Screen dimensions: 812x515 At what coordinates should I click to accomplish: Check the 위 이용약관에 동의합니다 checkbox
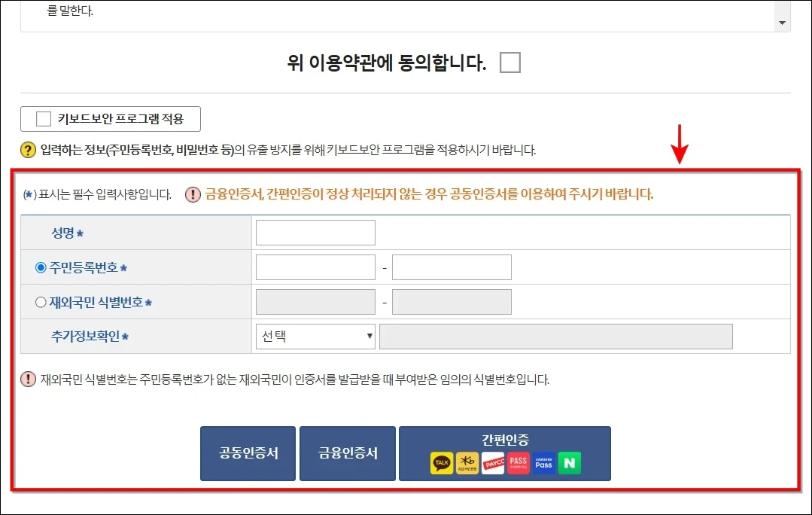point(509,62)
